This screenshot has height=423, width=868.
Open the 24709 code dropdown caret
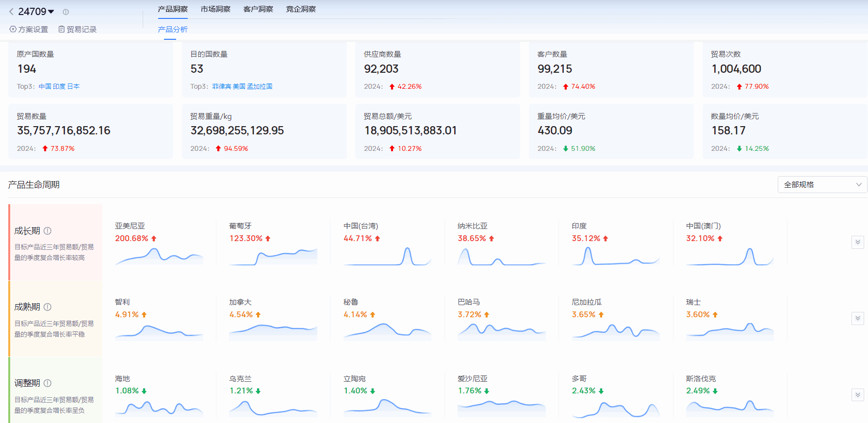[51, 12]
